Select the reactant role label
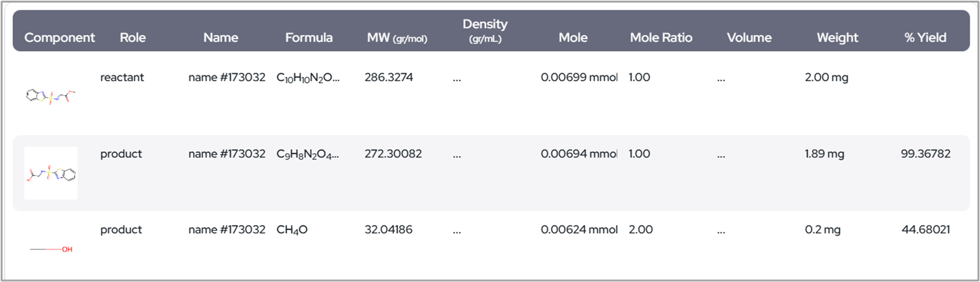The width and height of the screenshot is (980, 282). [122, 78]
